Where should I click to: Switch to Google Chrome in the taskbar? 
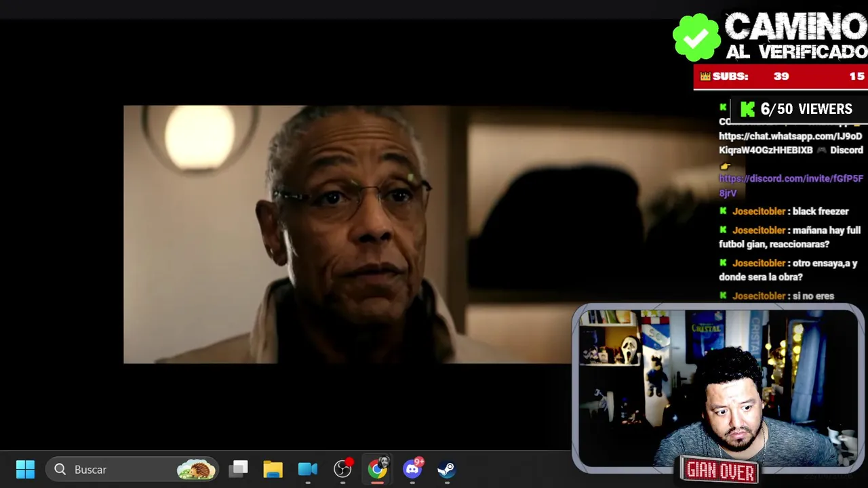click(378, 469)
